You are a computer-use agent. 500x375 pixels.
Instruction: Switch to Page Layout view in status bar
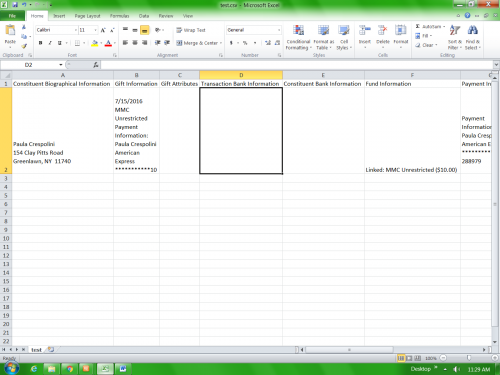(x=409, y=358)
